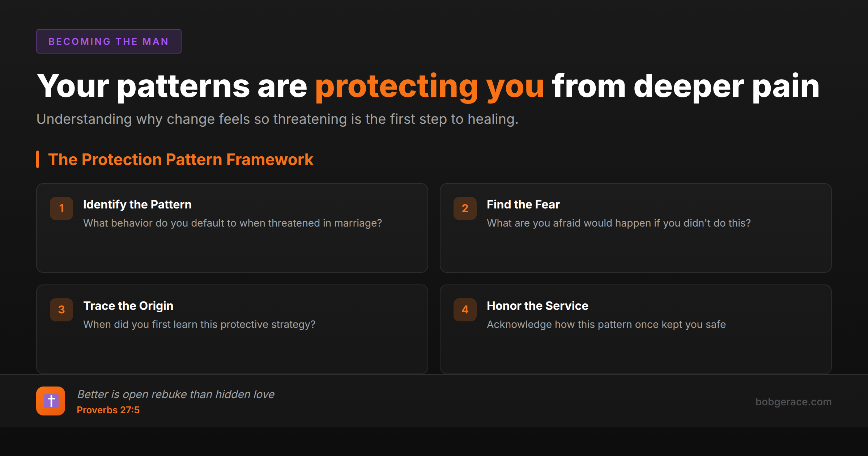This screenshot has height=456, width=868.
Task: Click the number 3 step badge
Action: click(x=61, y=310)
